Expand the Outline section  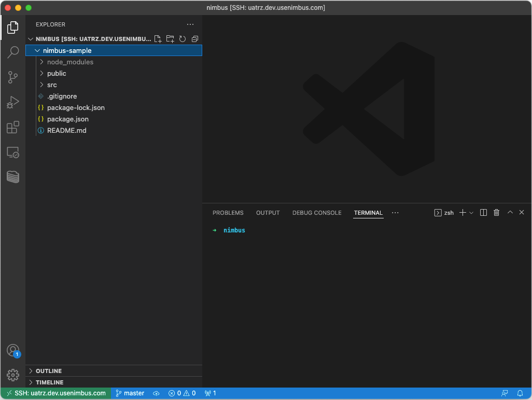click(x=114, y=371)
